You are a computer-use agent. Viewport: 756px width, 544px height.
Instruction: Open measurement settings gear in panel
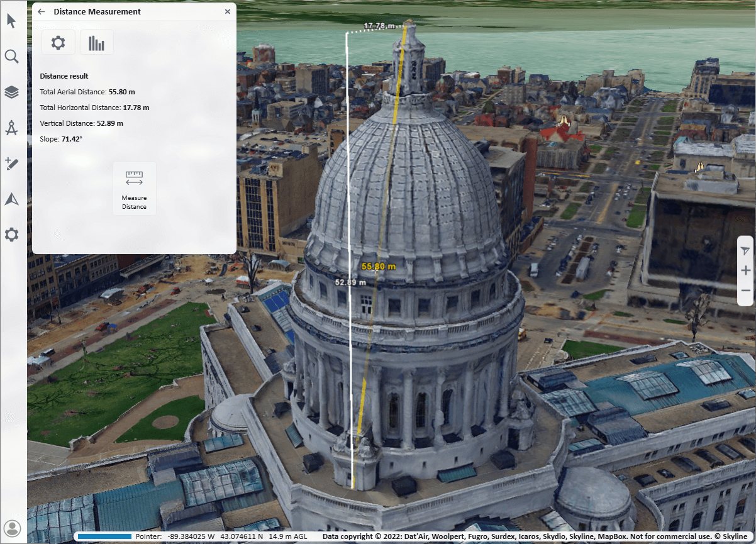pyautogui.click(x=58, y=43)
